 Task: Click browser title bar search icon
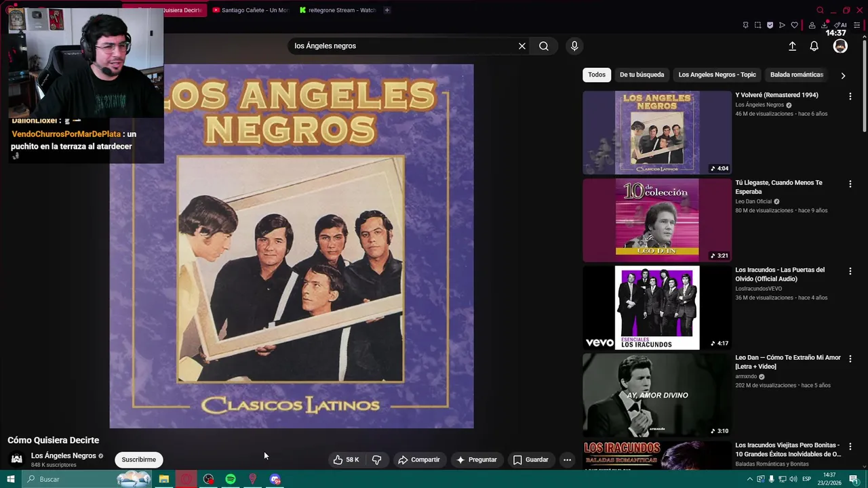[820, 10]
